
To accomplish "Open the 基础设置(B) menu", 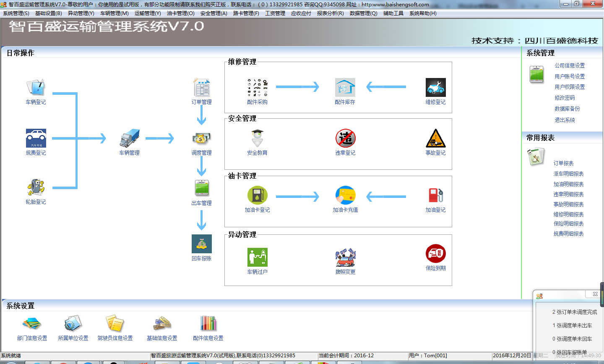I will coord(49,13).
